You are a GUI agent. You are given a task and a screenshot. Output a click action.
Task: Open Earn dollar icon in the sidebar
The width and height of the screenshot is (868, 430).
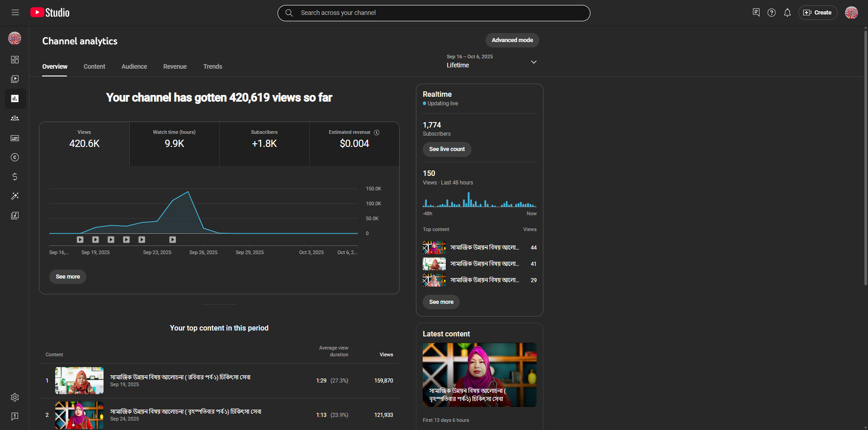point(15,177)
